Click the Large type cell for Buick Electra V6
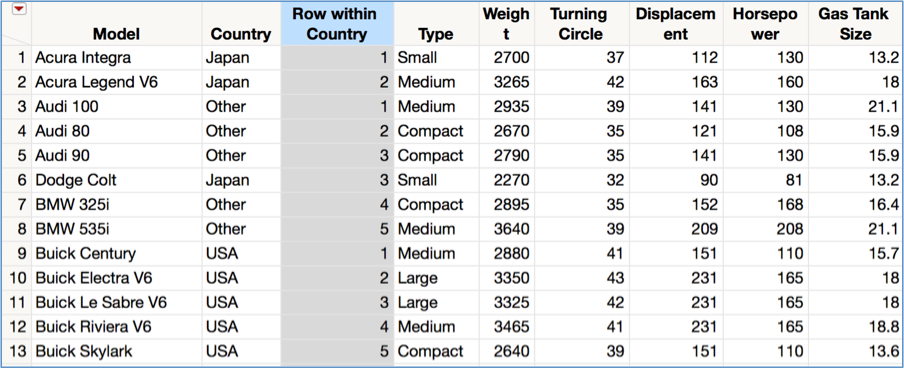The image size is (904, 369). tap(417, 278)
